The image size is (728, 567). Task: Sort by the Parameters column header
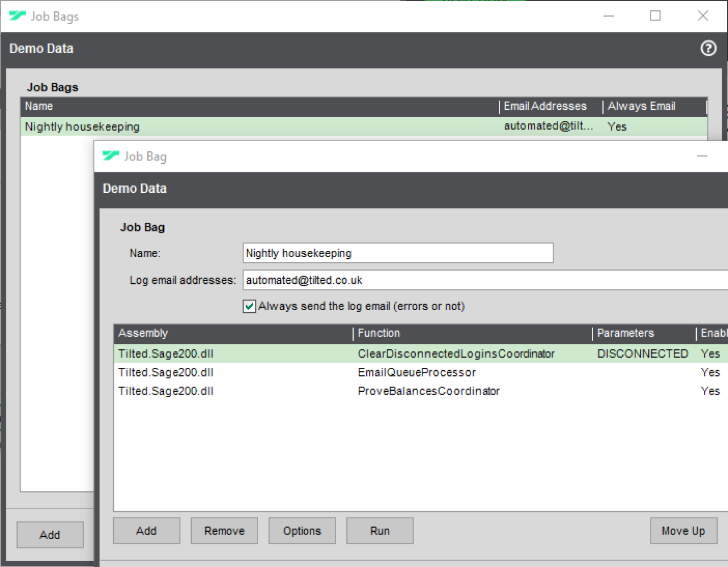pos(644,333)
